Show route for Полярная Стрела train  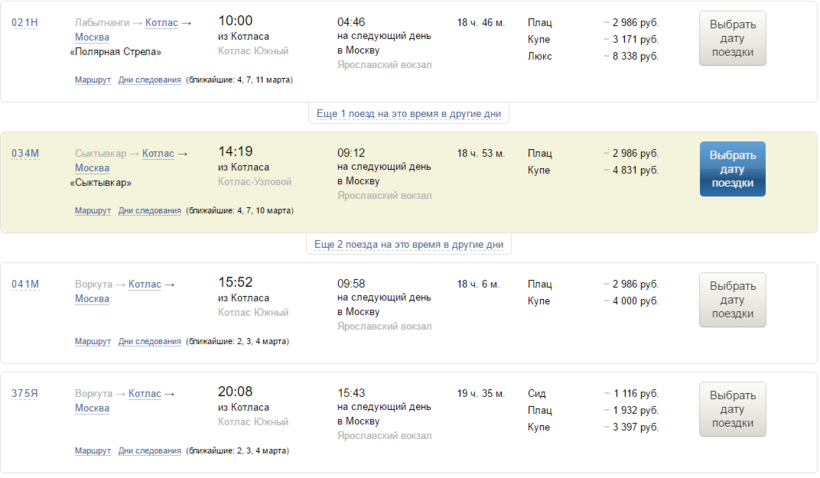pyautogui.click(x=92, y=80)
